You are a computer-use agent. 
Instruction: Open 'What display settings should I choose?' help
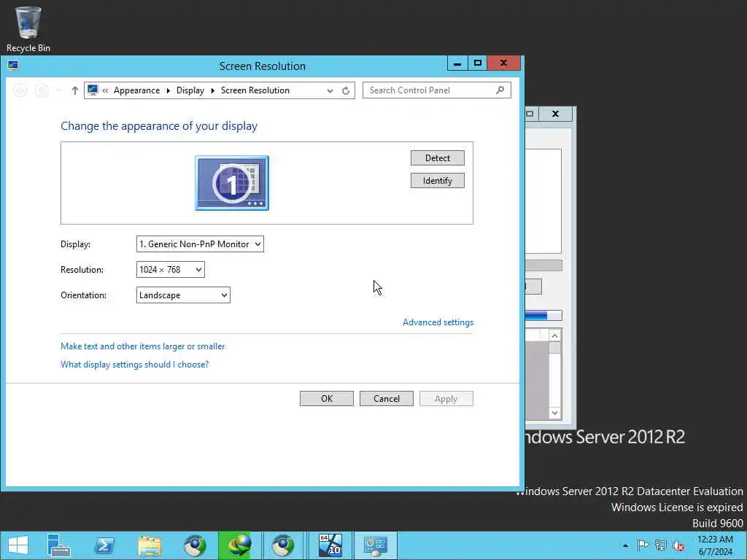tap(134, 365)
